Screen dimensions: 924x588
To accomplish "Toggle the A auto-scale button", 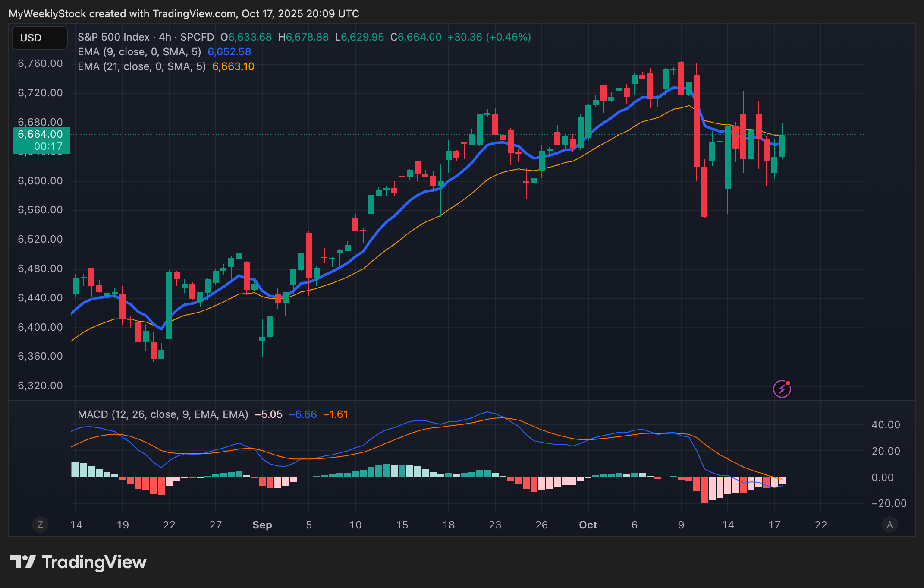I will [x=889, y=525].
